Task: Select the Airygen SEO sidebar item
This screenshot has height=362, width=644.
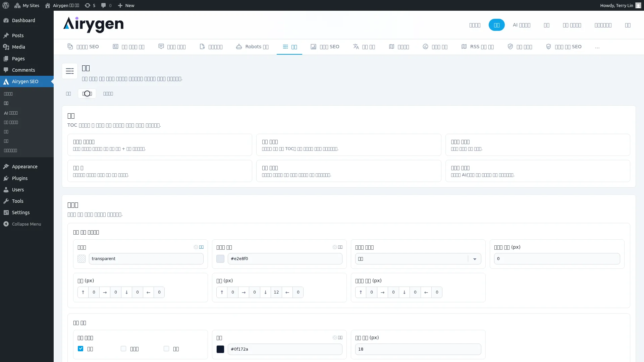Action: click(x=27, y=81)
